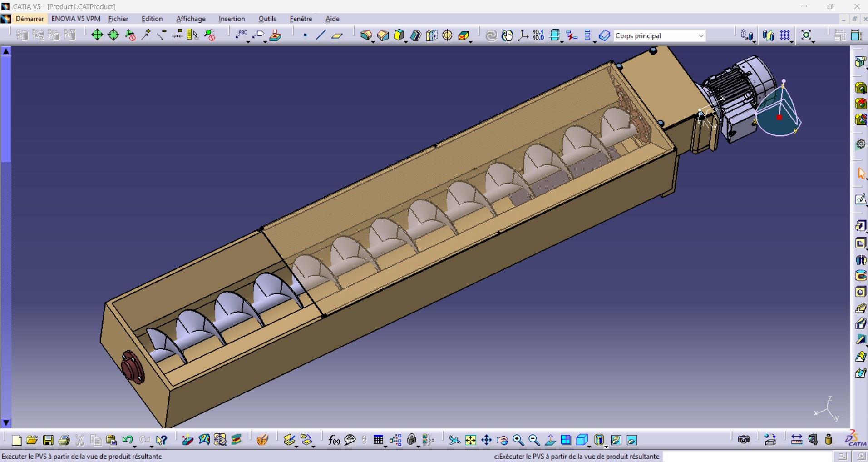Toggle the Hide/Show icon in bottom toolbar
This screenshot has height=462, width=868.
click(616, 440)
